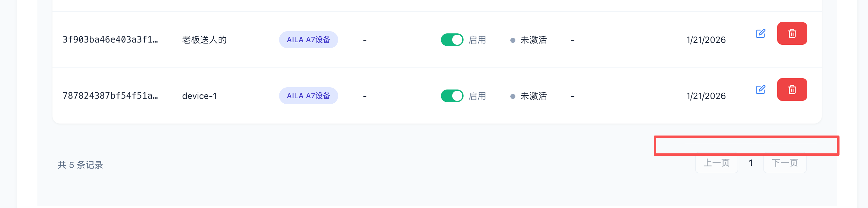Select device ID 3f903ba46e403a3f1…
This screenshot has height=208, width=868.
click(110, 40)
